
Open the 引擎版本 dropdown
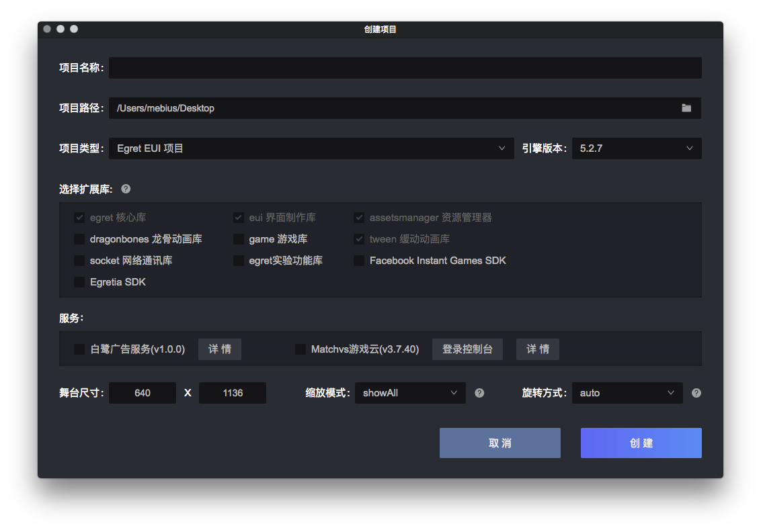coord(636,148)
